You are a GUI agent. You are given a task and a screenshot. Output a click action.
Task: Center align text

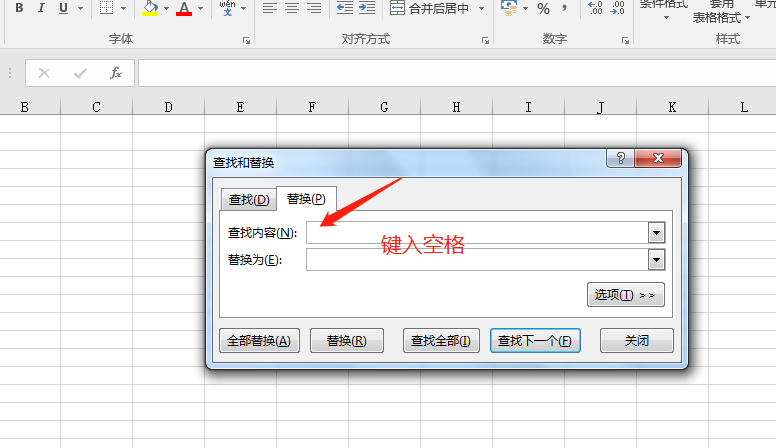coord(292,8)
